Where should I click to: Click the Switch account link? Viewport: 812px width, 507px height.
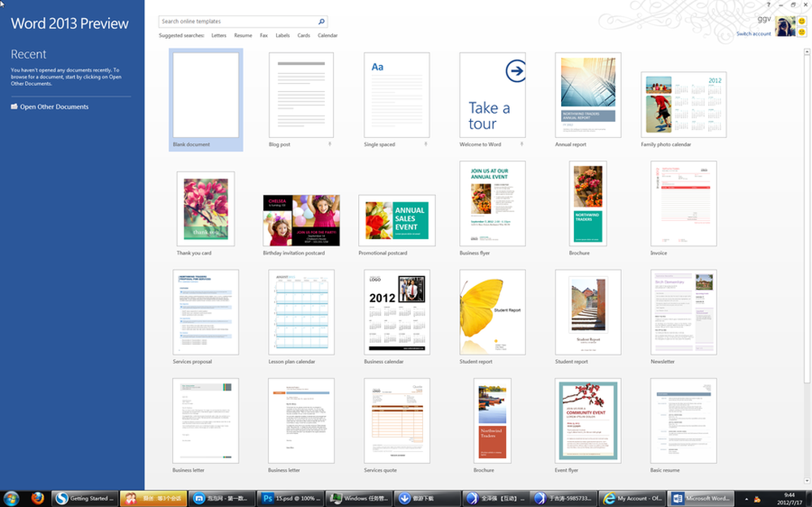[754, 33]
